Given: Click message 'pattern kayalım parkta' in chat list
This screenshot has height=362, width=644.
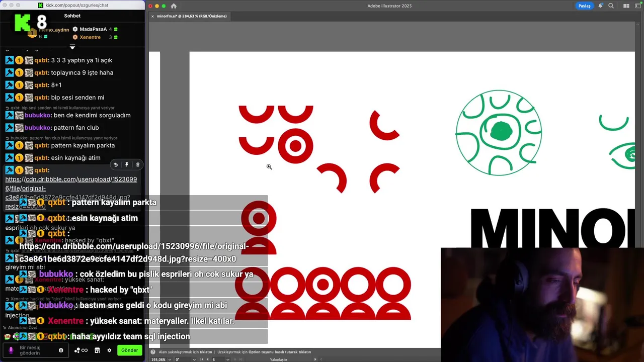Looking at the screenshot, I should 83,145.
